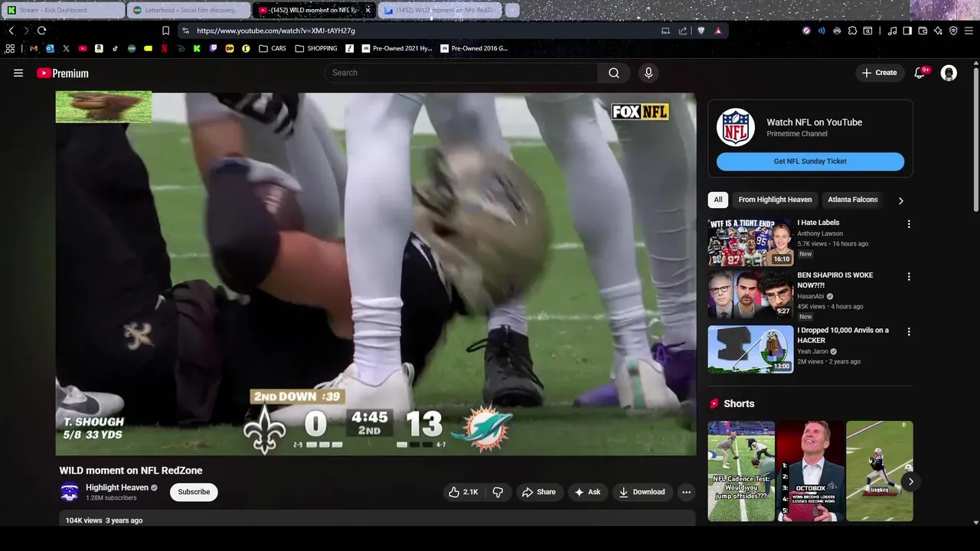Viewport: 980px width, 551px height.
Task: Click the video player frame
Action: [x=376, y=274]
